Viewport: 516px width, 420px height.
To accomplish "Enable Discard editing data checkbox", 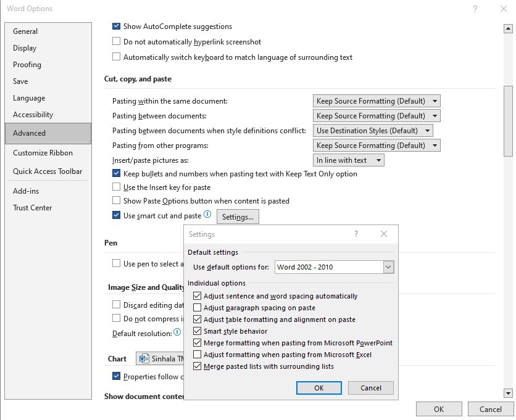I will [x=116, y=305].
